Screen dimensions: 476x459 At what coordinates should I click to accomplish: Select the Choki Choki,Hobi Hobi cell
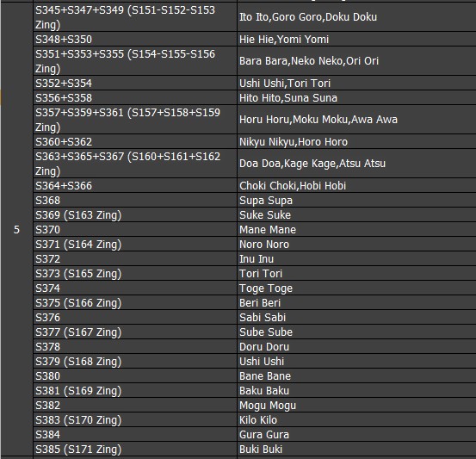(x=356, y=185)
